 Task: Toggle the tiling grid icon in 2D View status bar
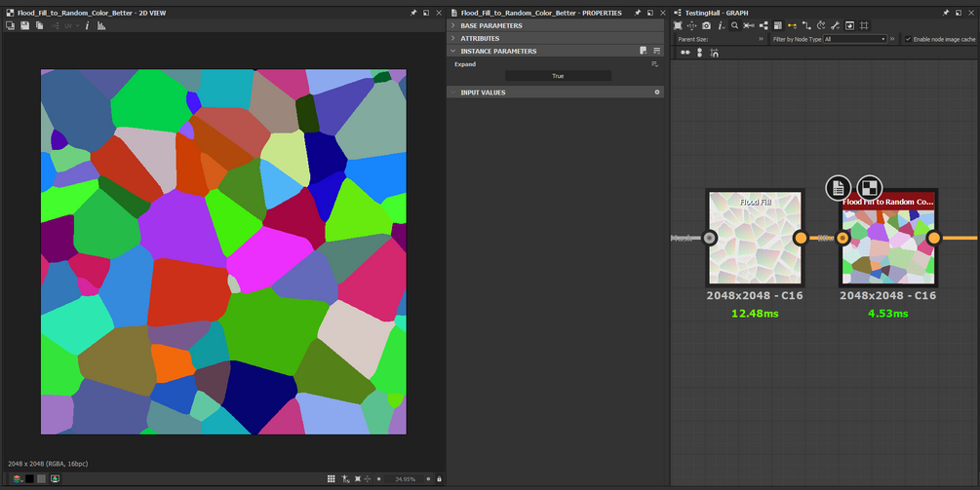[332, 478]
